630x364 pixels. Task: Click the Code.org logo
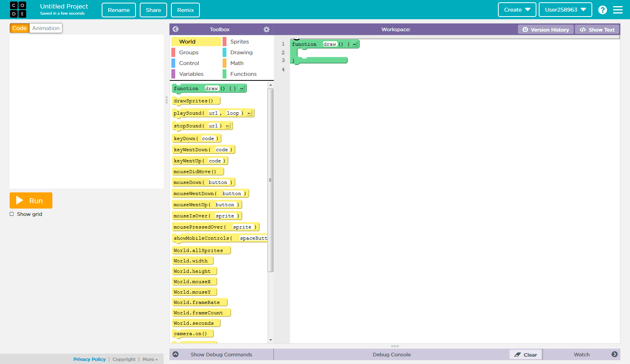tap(18, 10)
